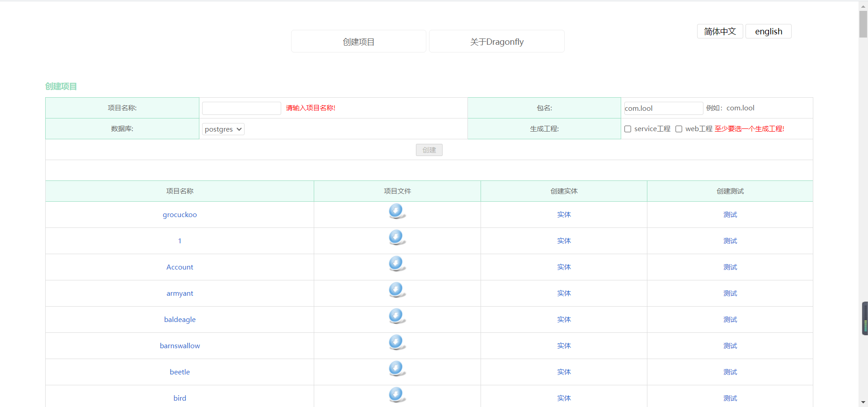Switch language to 简体中文

pos(720,31)
